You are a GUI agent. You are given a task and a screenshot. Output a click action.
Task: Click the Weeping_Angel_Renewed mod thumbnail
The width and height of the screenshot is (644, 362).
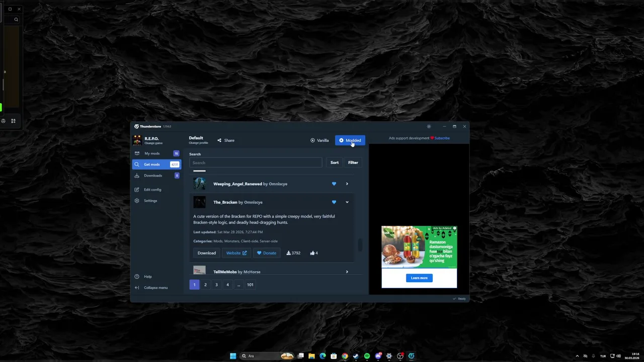click(x=199, y=184)
